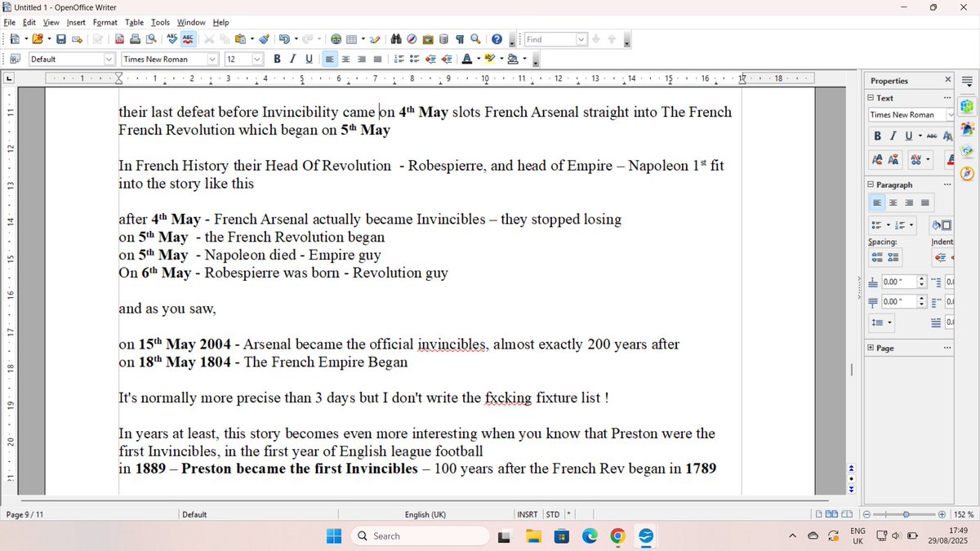Set Align Left in formatting toolbar
Viewport: 980px width, 551px height.
click(330, 59)
